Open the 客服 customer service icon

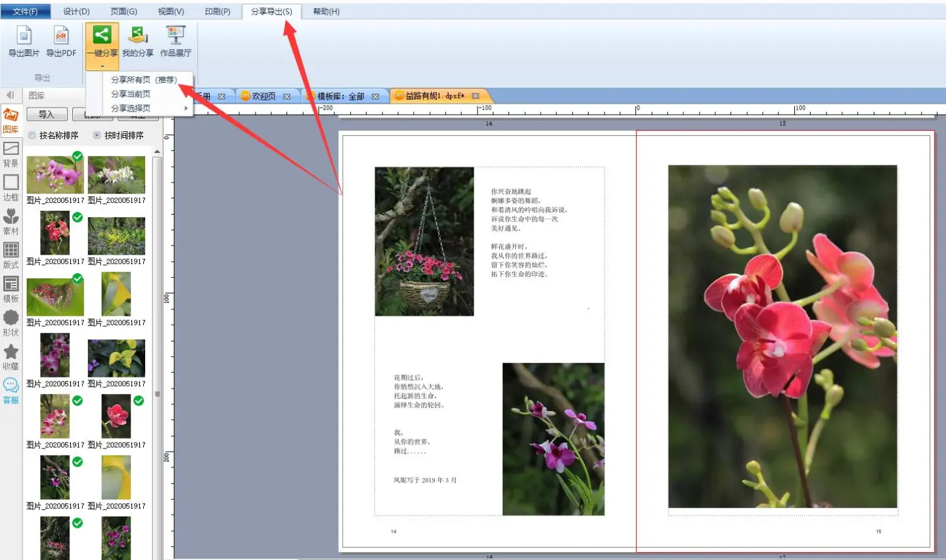pos(11,390)
